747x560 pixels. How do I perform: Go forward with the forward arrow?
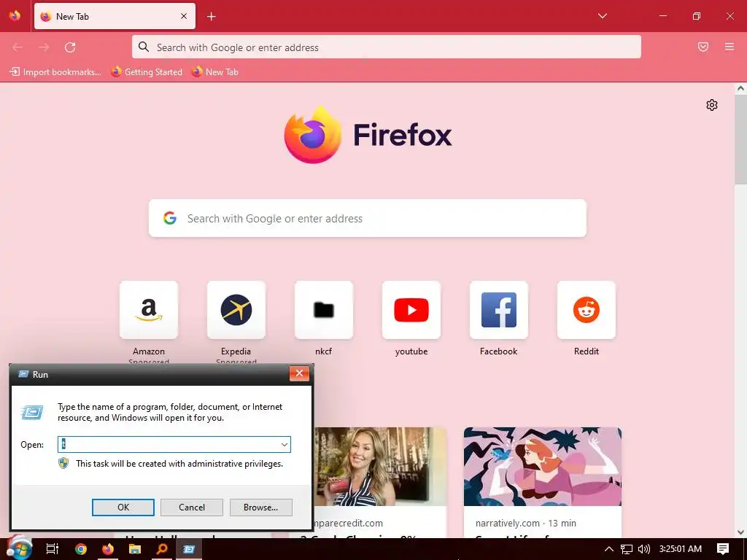tap(44, 47)
